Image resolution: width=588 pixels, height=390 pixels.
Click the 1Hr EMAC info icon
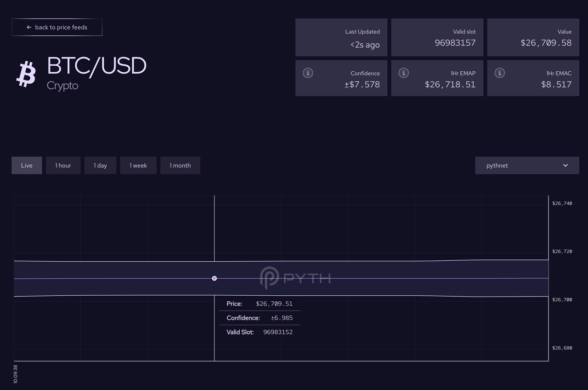pyautogui.click(x=500, y=73)
